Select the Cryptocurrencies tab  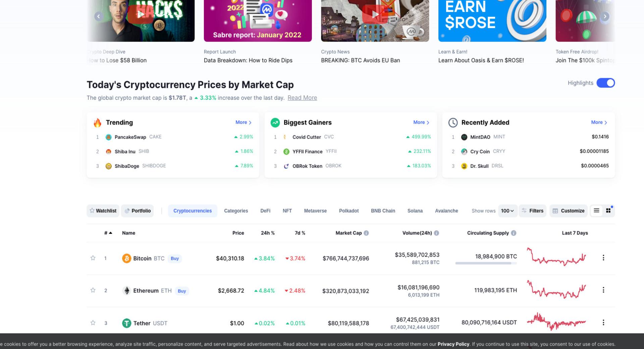tap(193, 211)
